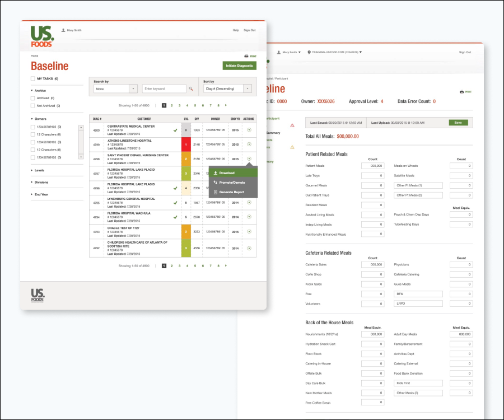The image size is (504, 420).
Task: Click the gray US Foods footer logo
Action: point(38,295)
